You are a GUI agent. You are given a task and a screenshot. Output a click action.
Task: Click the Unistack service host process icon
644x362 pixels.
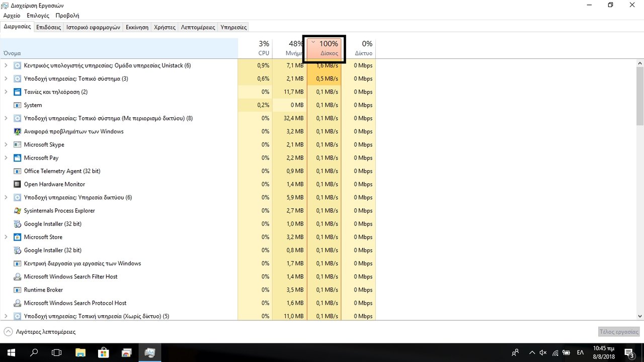click(x=17, y=65)
